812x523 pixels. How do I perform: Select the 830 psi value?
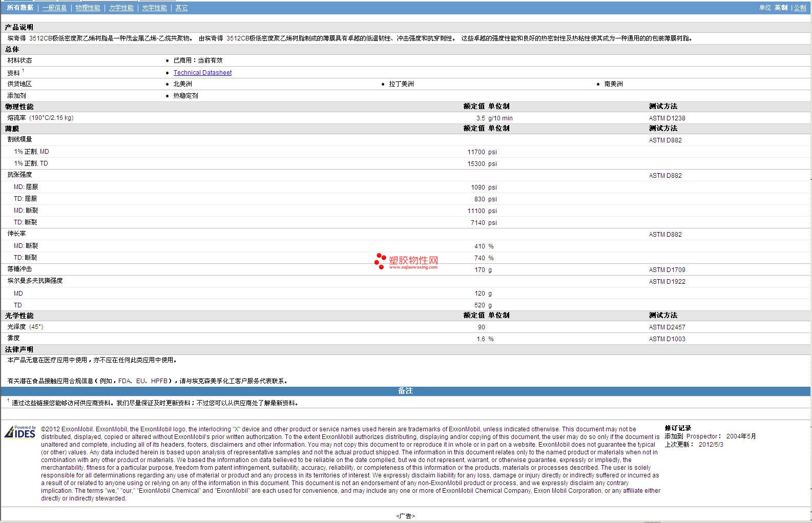[485, 199]
